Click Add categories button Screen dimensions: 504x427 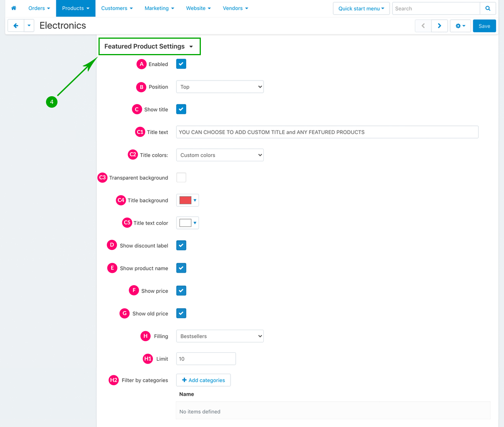tap(203, 380)
